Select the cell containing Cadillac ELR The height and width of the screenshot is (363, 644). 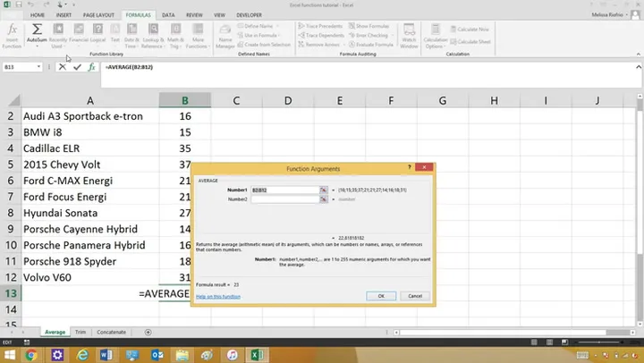tap(90, 148)
